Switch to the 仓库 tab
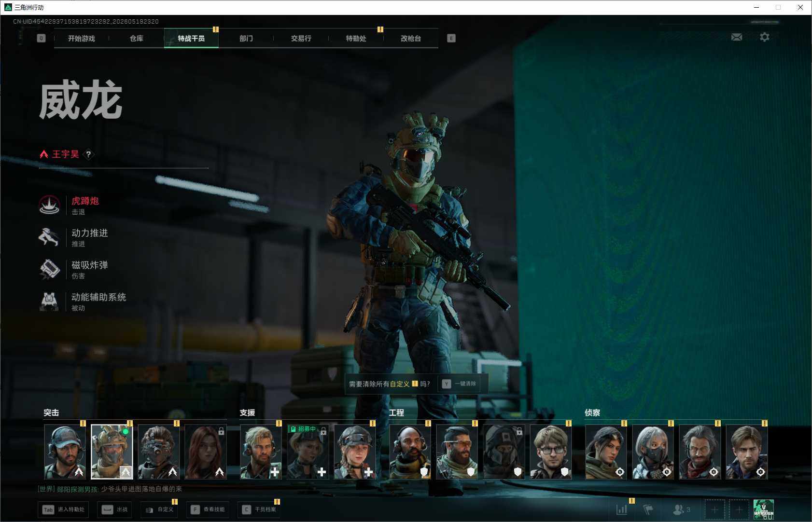This screenshot has height=522, width=812. click(137, 39)
